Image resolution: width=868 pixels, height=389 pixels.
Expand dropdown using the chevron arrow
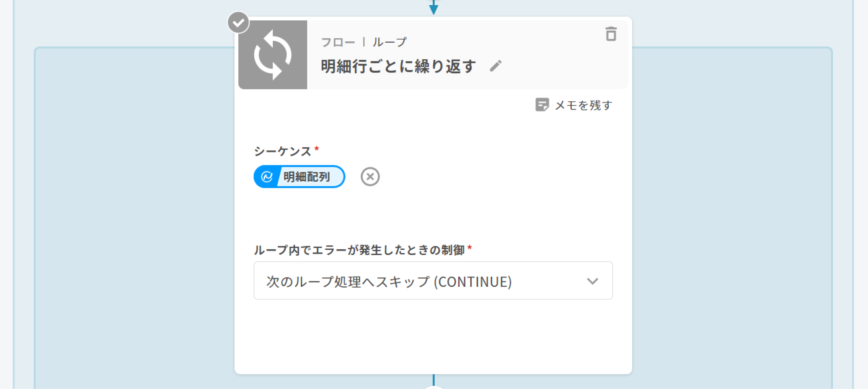coord(592,281)
